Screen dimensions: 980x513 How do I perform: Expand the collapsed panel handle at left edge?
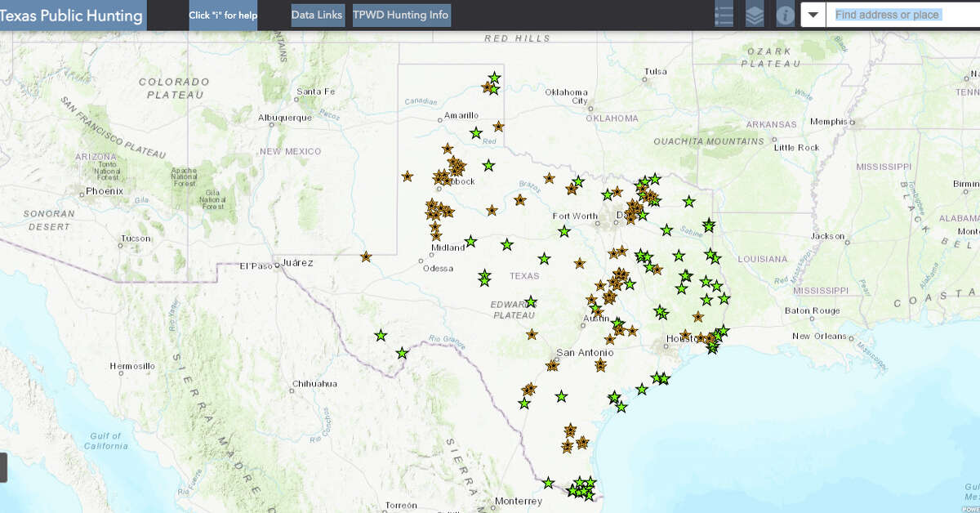3,466
